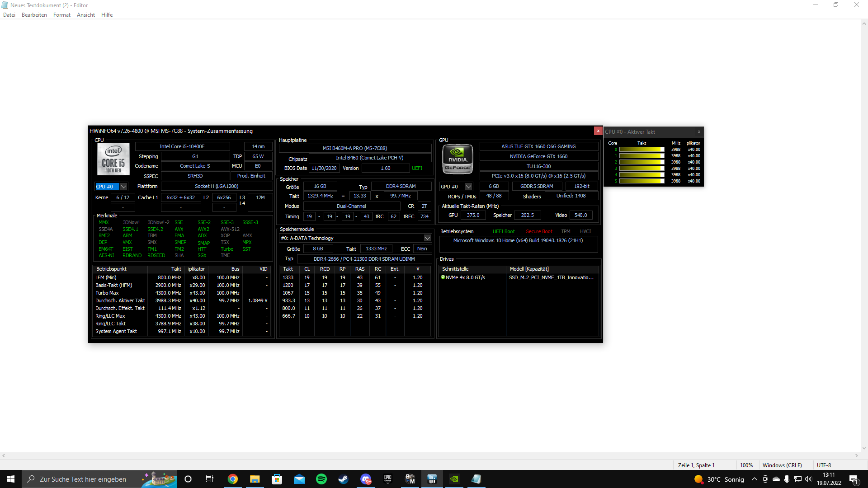Image resolution: width=868 pixels, height=488 pixels.
Task: Expand the GPU #0 selector dropdown
Action: coord(469,187)
